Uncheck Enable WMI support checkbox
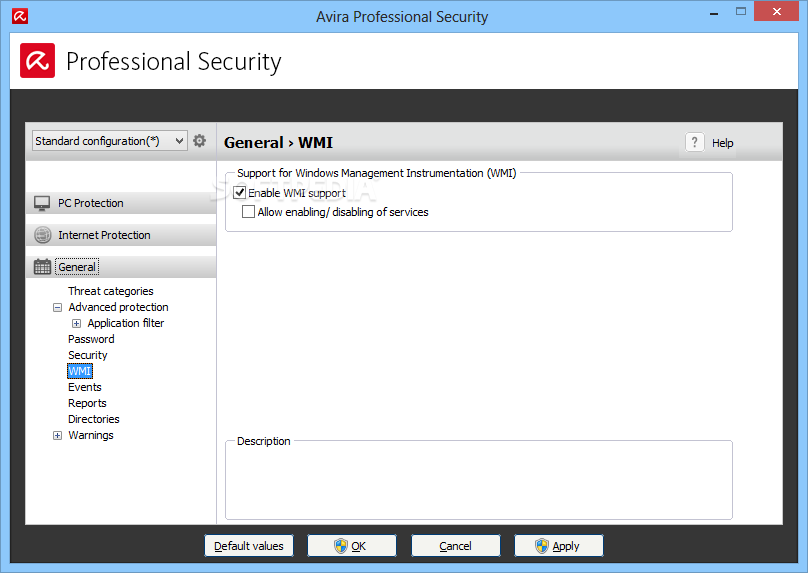The image size is (808, 573). tap(240, 193)
